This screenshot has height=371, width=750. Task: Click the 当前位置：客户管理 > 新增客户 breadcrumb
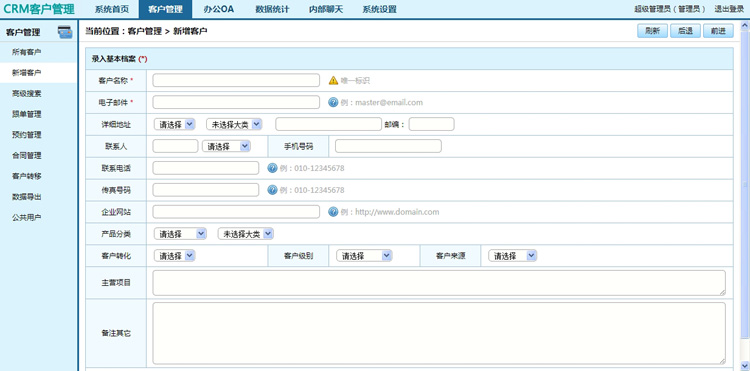coord(146,32)
